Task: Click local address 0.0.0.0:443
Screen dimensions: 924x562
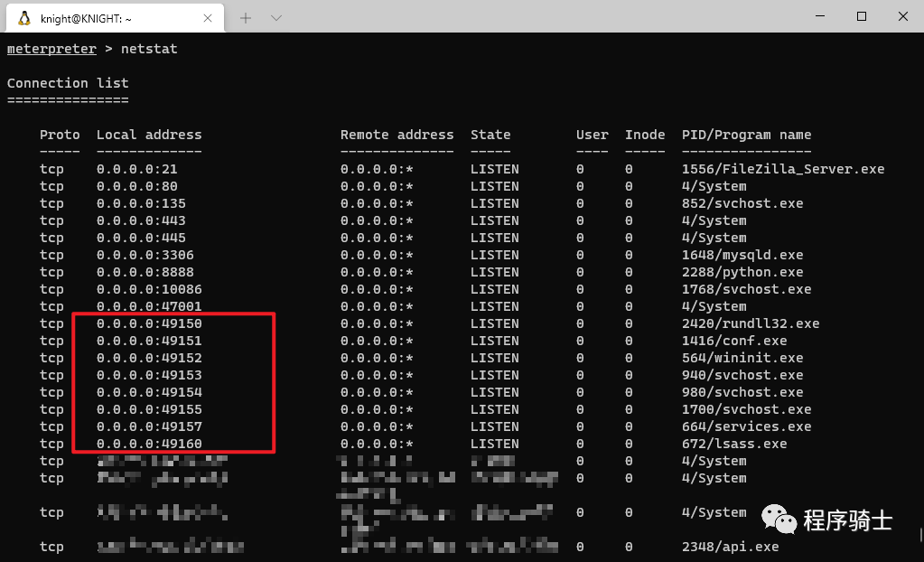Action: [141, 220]
